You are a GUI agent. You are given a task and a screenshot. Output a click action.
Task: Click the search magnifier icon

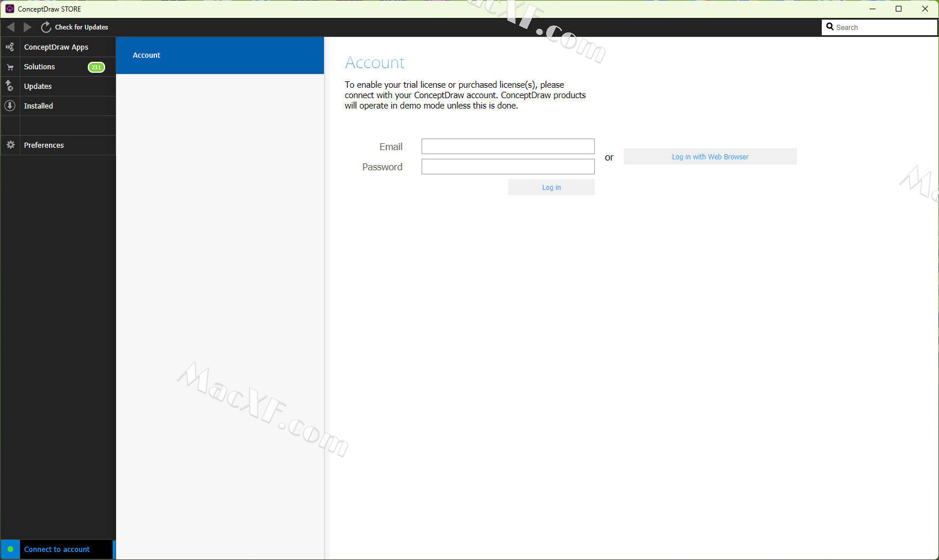click(x=830, y=27)
